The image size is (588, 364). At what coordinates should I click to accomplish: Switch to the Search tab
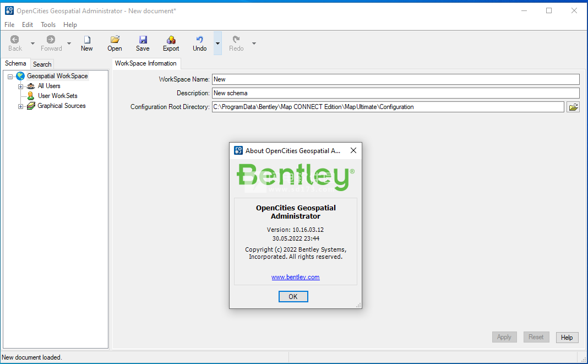(x=42, y=64)
